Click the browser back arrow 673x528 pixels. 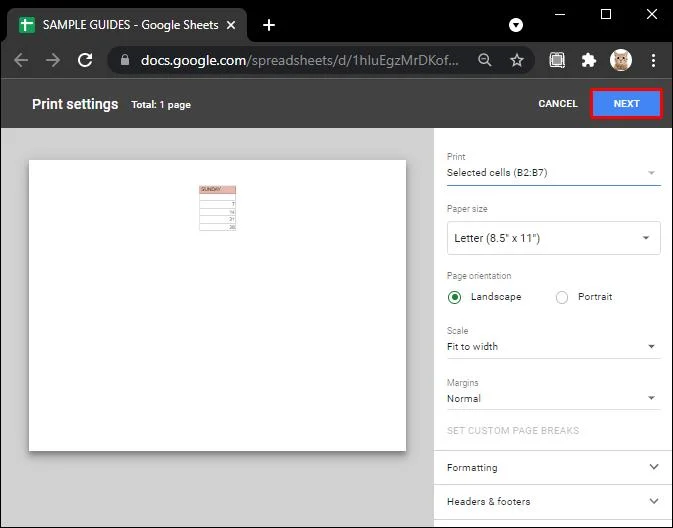pos(21,60)
